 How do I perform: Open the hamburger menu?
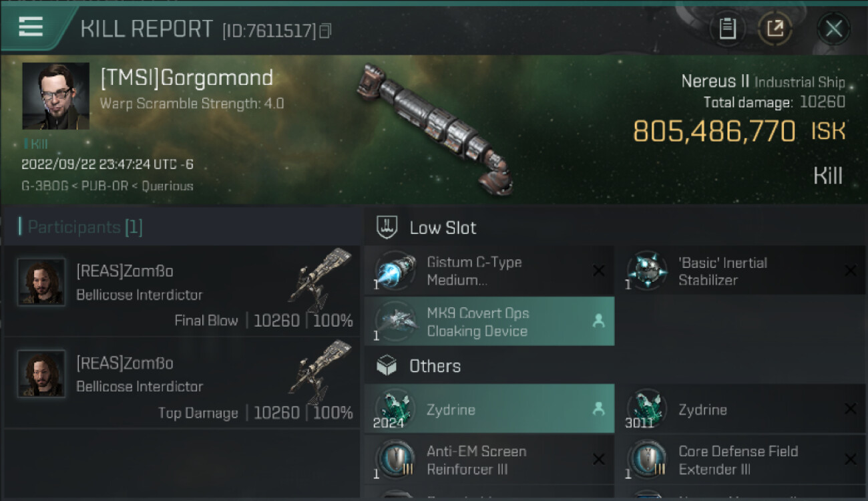point(31,27)
